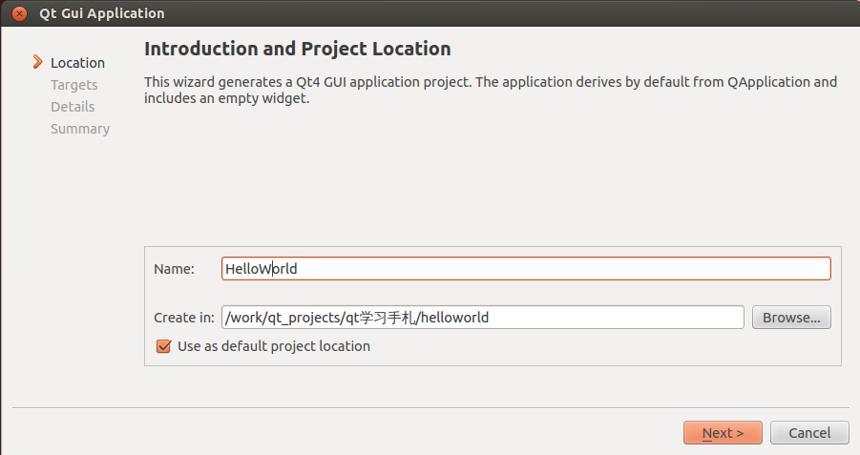This screenshot has height=455, width=860.
Task: Click the Chinese characters in project path
Action: (387, 317)
